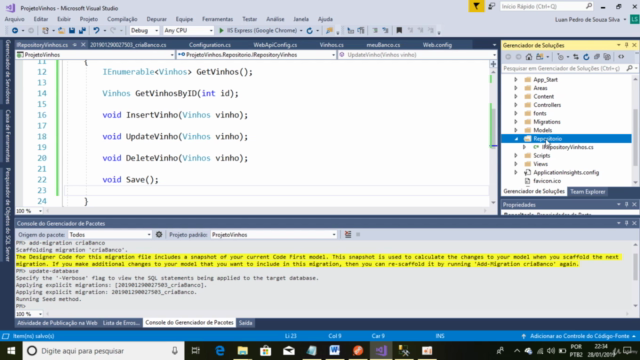Image resolution: width=640 pixels, height=360 pixels.
Task: Click the signed-in user name Luan Pedro
Action: point(587,20)
